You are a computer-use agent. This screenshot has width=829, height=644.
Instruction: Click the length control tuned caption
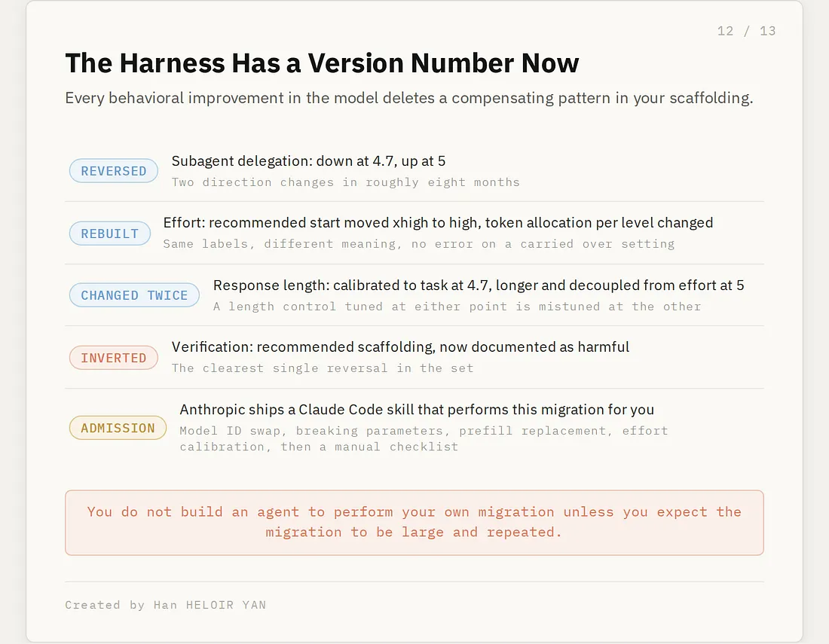click(457, 307)
